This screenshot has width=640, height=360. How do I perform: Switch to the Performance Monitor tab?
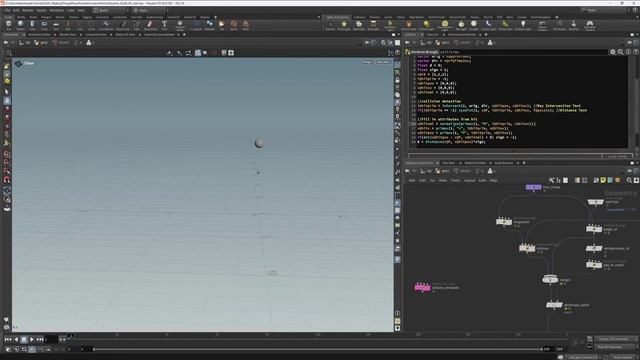tap(462, 35)
